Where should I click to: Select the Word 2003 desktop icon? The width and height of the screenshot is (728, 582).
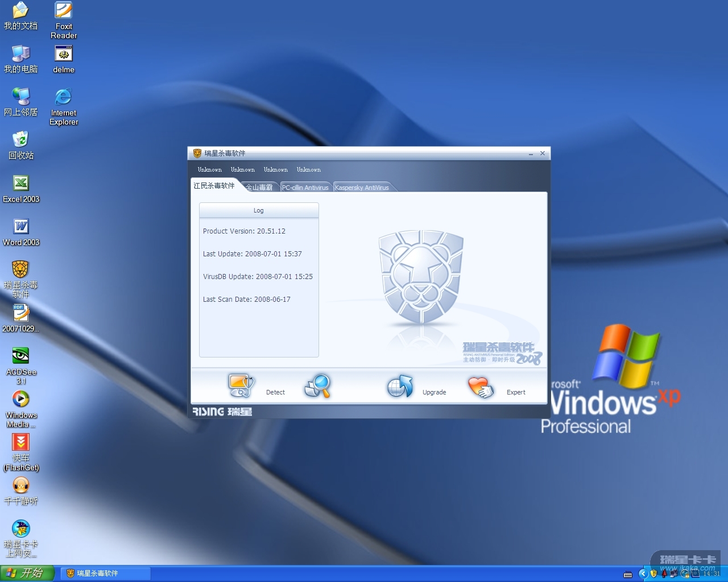21,232
